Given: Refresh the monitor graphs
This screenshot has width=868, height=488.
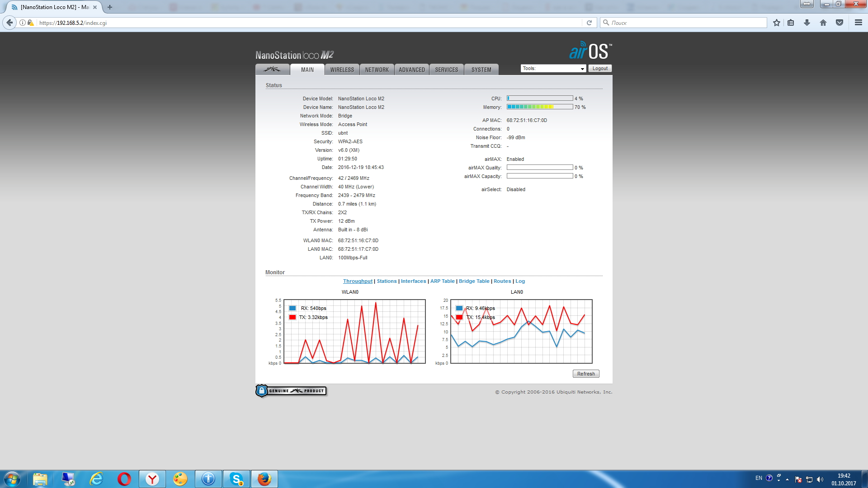Looking at the screenshot, I should coord(586,374).
